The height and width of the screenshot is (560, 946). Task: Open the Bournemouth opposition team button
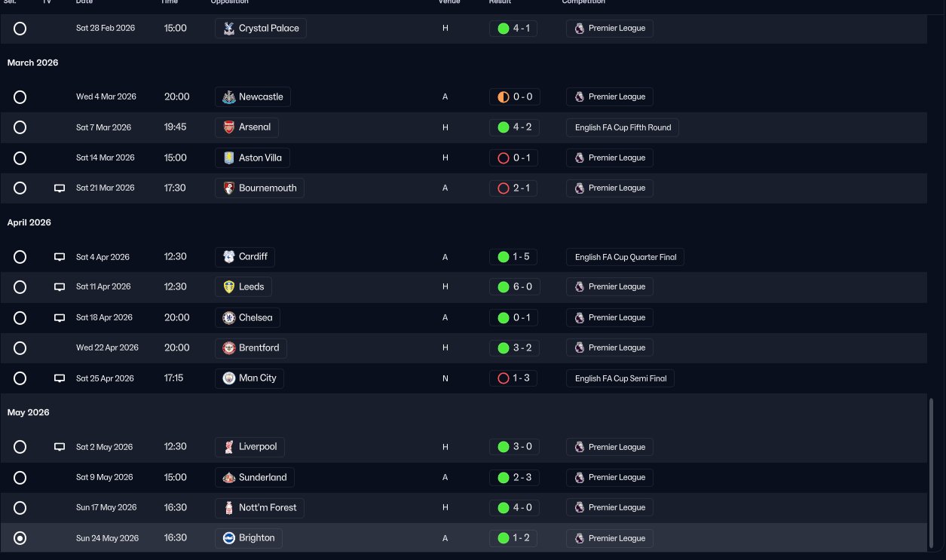pyautogui.click(x=259, y=188)
